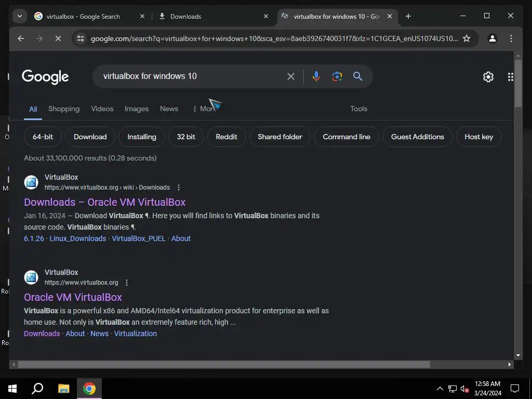Switch to Images results
The image size is (532, 399).
coord(137,109)
